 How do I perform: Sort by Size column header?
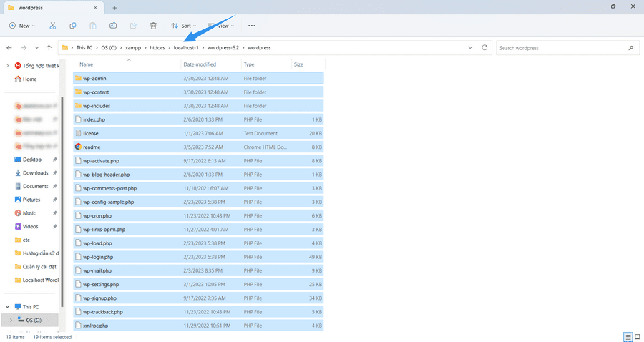[x=298, y=64]
